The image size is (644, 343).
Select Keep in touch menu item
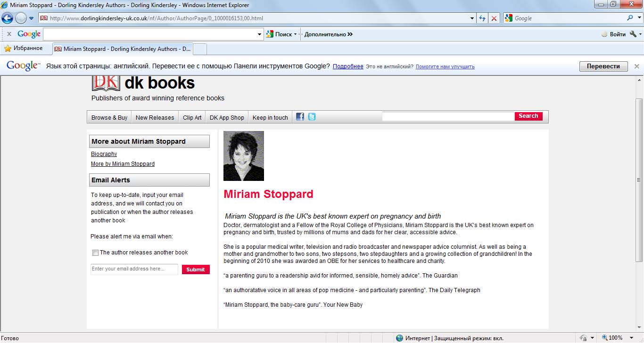coord(270,117)
